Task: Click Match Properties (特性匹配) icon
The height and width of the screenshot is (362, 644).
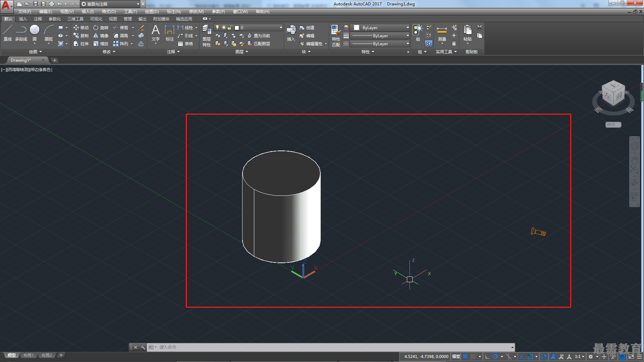Action: pos(336,36)
